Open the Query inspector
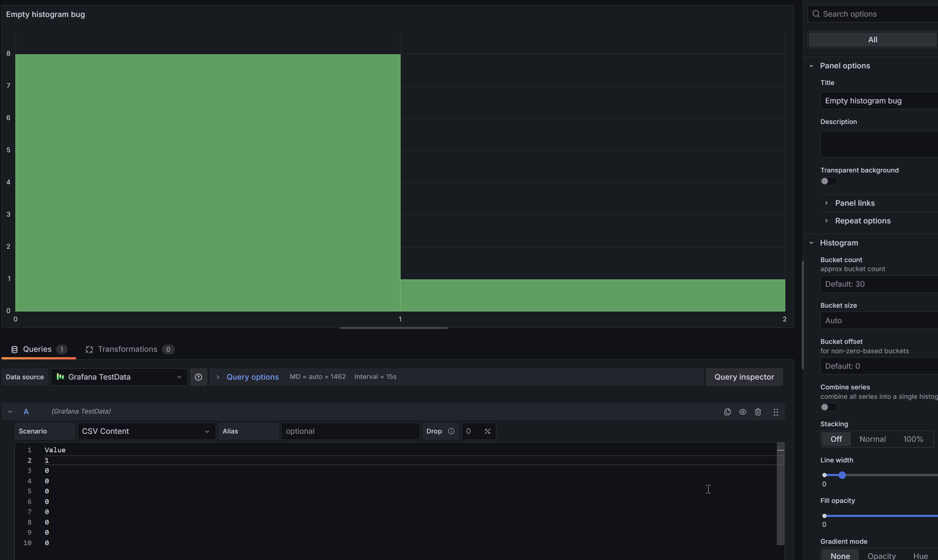Image resolution: width=938 pixels, height=560 pixels. point(744,377)
